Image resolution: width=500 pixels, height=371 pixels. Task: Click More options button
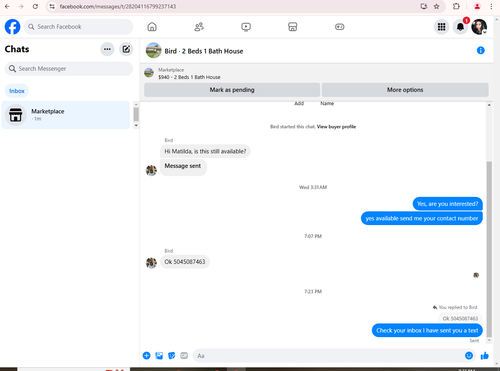(x=405, y=90)
